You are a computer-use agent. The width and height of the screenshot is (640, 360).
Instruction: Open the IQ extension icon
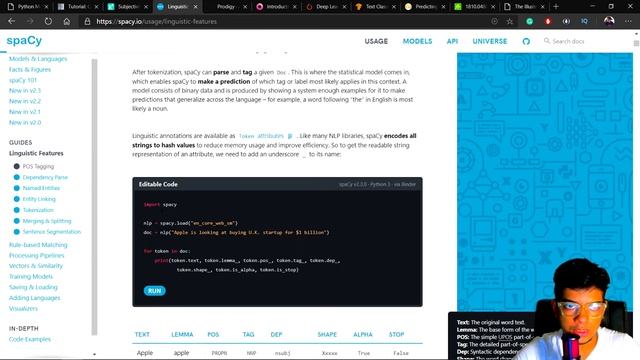[584, 21]
